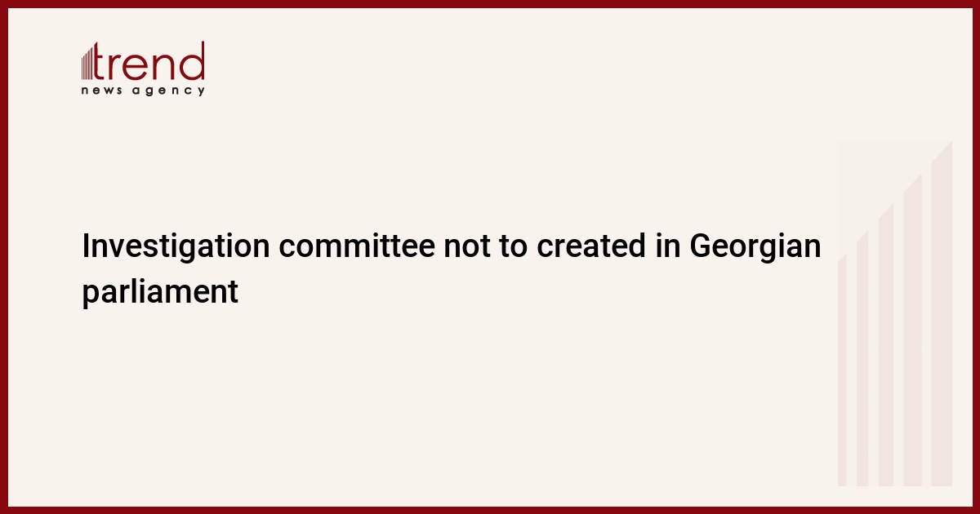Open the Investigation committee headline
The image size is (980, 514).
[451, 268]
